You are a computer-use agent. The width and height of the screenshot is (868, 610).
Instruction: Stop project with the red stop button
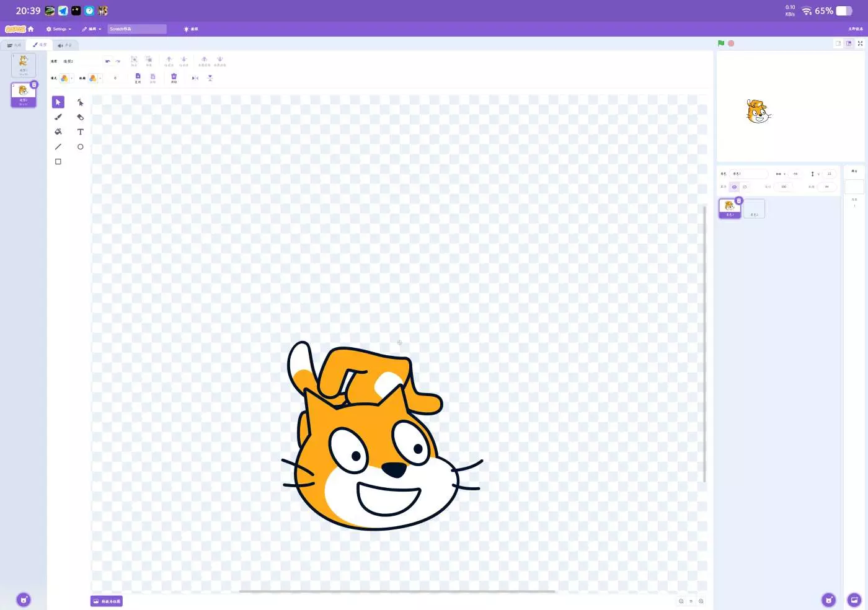[x=731, y=43]
